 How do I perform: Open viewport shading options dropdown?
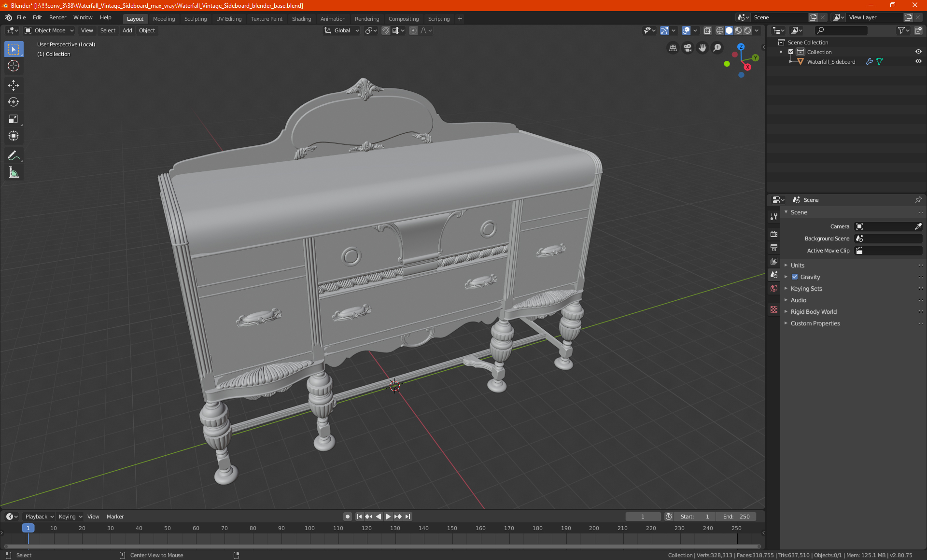(x=757, y=30)
